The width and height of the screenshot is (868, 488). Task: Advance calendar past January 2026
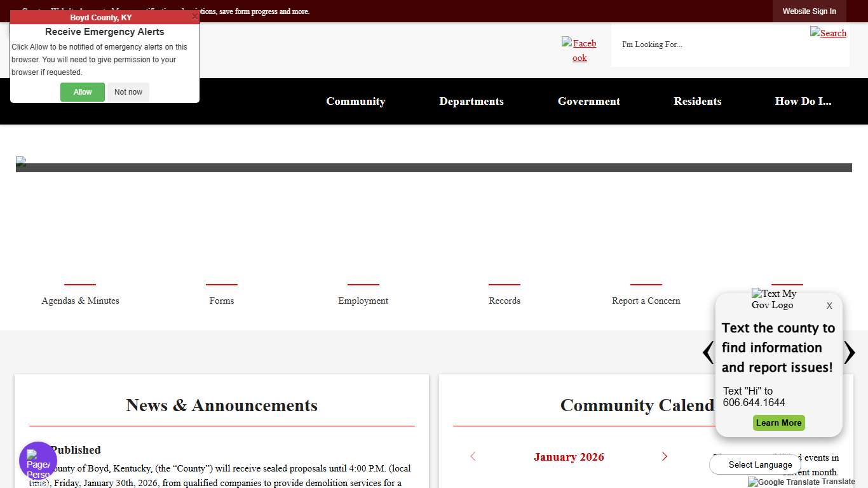665,456
